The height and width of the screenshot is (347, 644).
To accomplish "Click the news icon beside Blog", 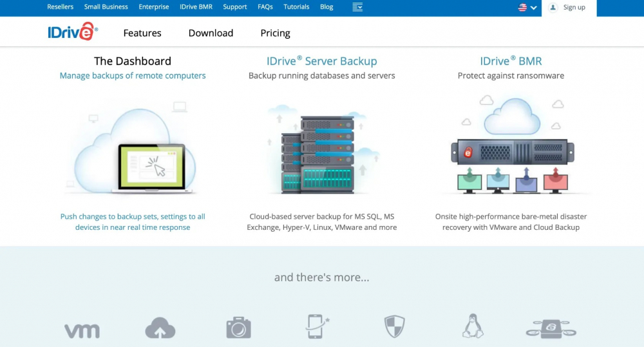I will click(358, 7).
